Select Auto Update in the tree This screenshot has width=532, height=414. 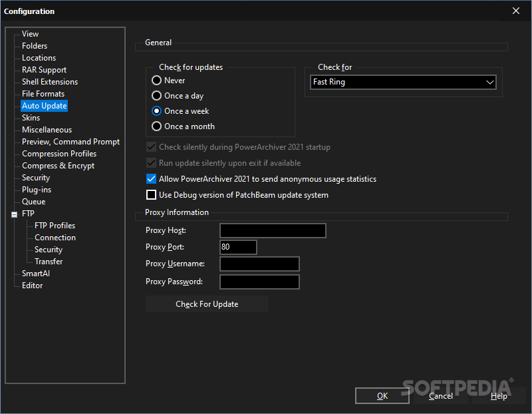coord(45,106)
